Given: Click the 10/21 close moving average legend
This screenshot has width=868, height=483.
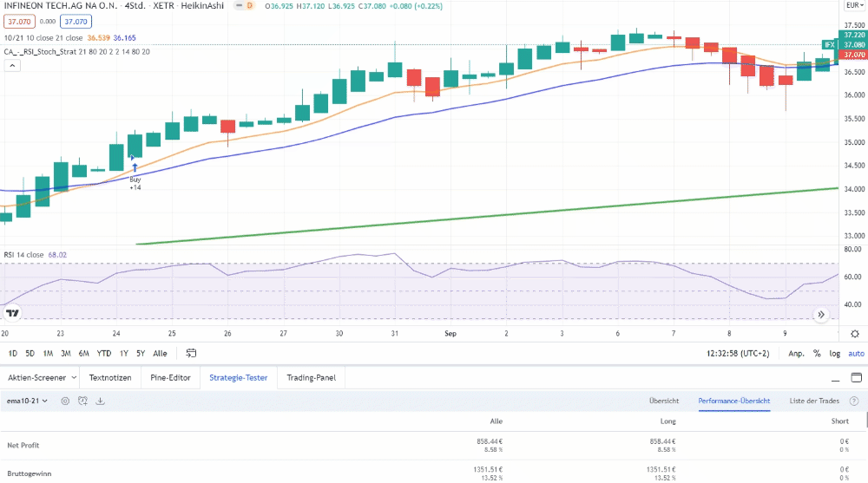Looking at the screenshot, I should [43, 37].
